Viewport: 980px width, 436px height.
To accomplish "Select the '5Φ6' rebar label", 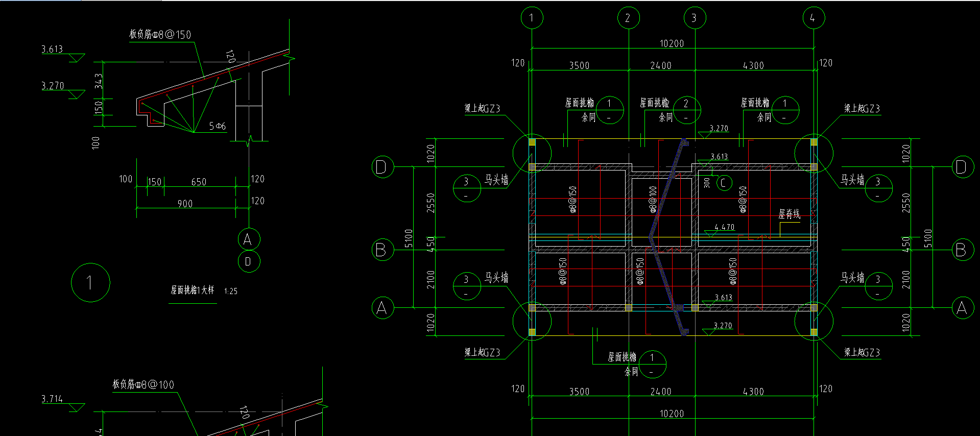I will coord(217,126).
